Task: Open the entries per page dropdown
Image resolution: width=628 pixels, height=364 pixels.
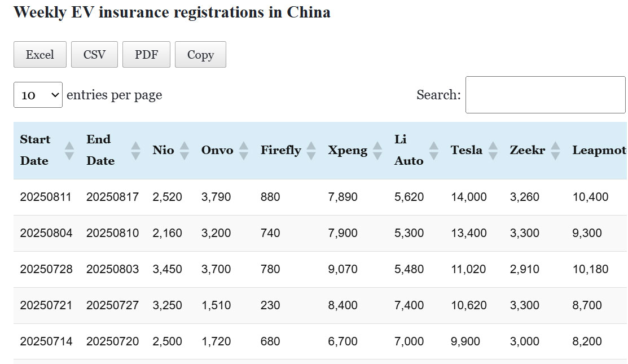Action: coord(38,95)
